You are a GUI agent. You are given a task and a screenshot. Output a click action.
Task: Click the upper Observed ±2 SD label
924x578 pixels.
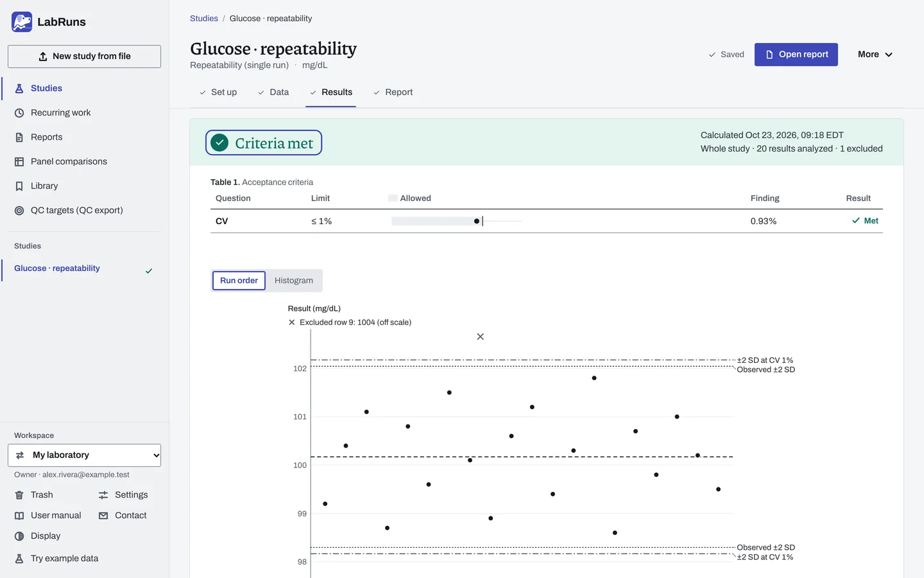(766, 370)
